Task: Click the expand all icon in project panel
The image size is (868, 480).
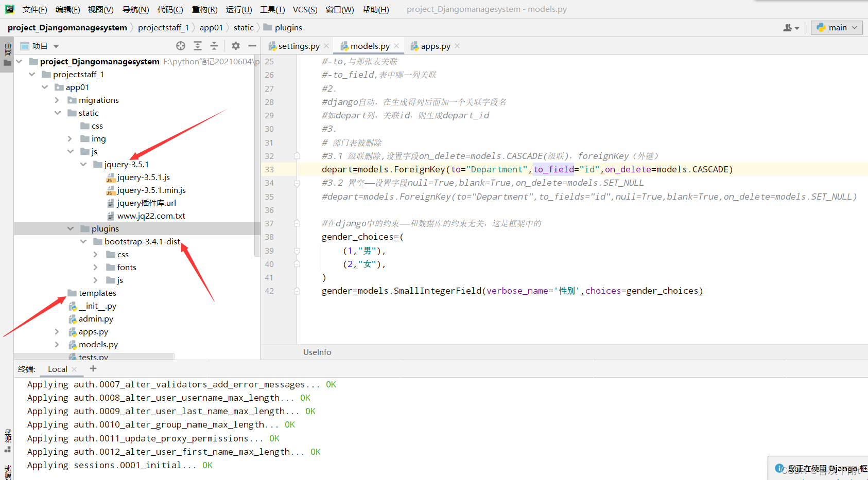Action: [x=198, y=46]
